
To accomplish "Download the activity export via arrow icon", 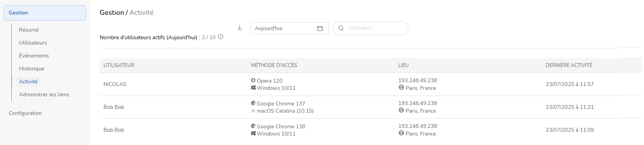I will coord(240,27).
